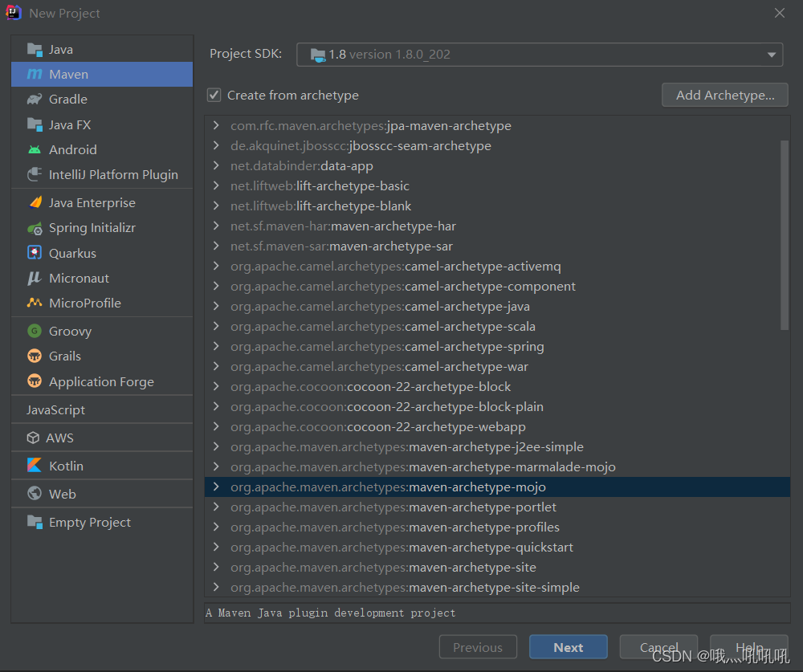Image resolution: width=803 pixels, height=672 pixels.
Task: Toggle Create from archetype checkbox
Action: 214,96
